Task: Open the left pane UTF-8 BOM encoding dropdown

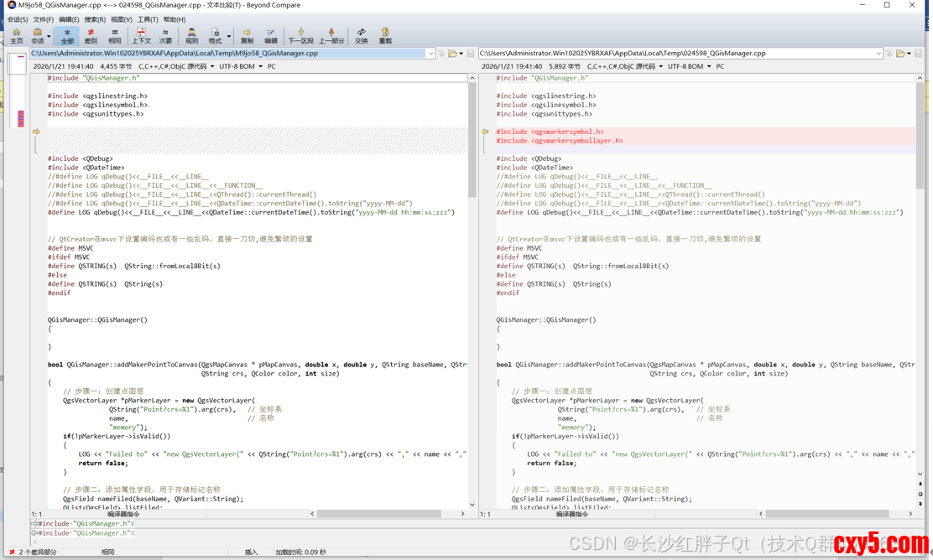Action: [x=241, y=66]
